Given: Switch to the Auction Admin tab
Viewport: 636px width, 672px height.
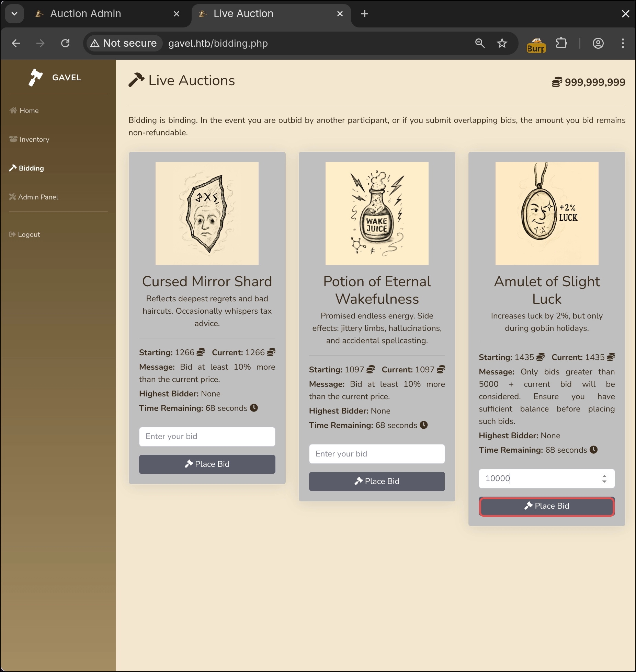Looking at the screenshot, I should 86,14.
